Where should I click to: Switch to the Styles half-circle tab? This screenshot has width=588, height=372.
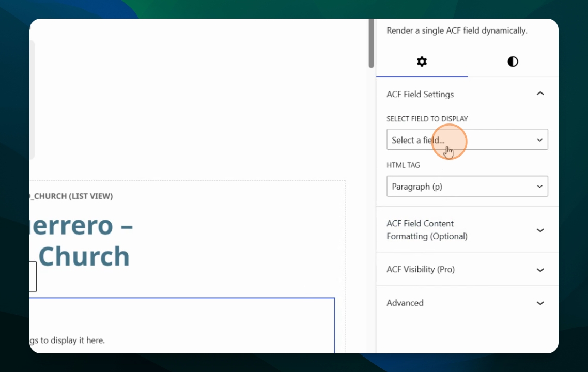(513, 61)
